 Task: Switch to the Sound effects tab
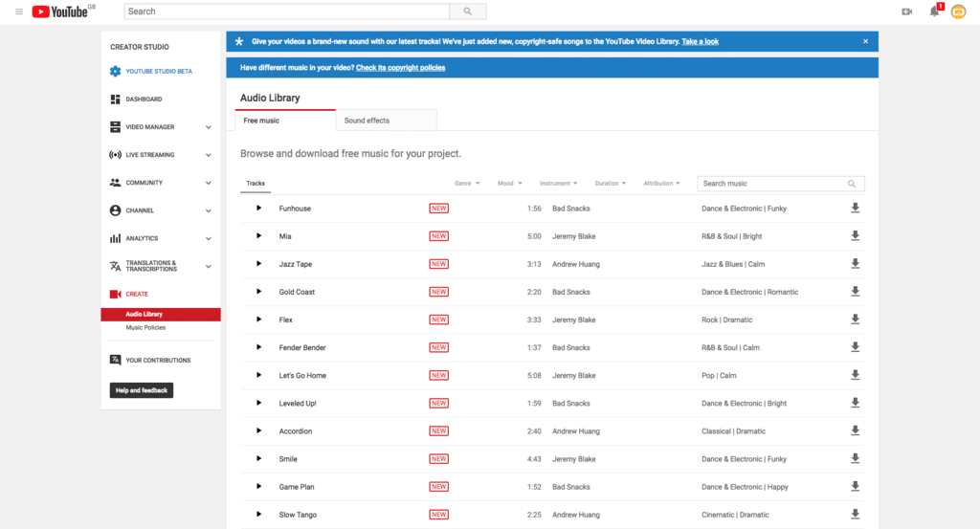[x=387, y=121]
